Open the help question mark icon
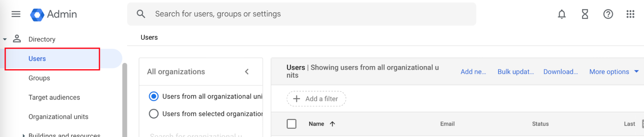Screen dimensions: 644x137 tap(608, 14)
